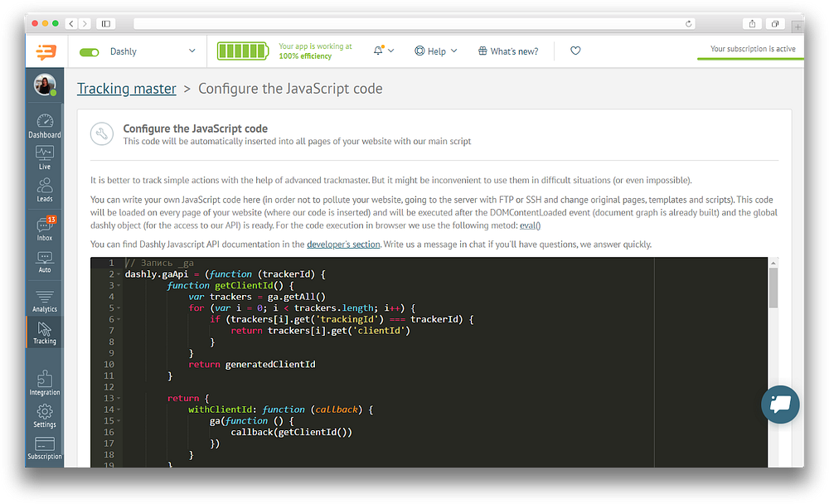Click the app efficiency status text

click(x=315, y=51)
